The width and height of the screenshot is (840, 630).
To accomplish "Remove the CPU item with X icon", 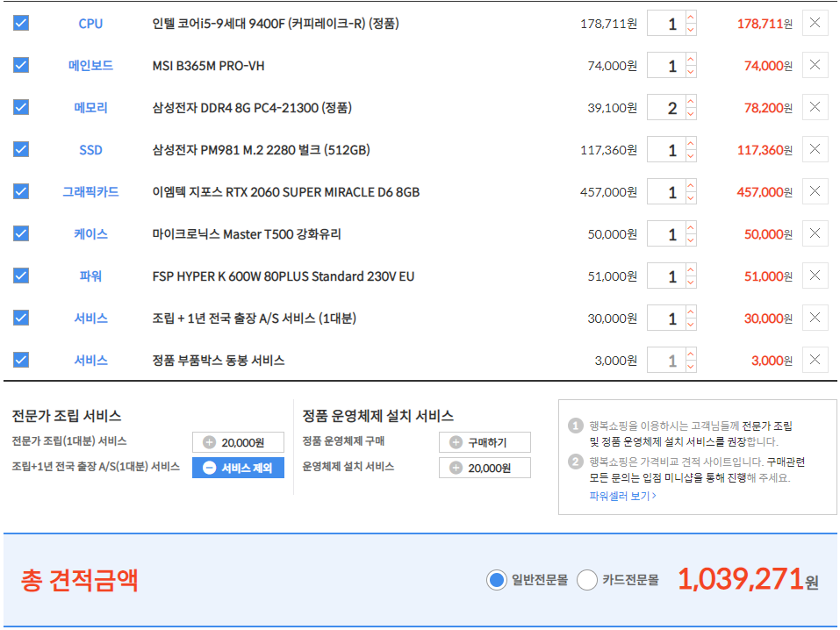I will (815, 23).
